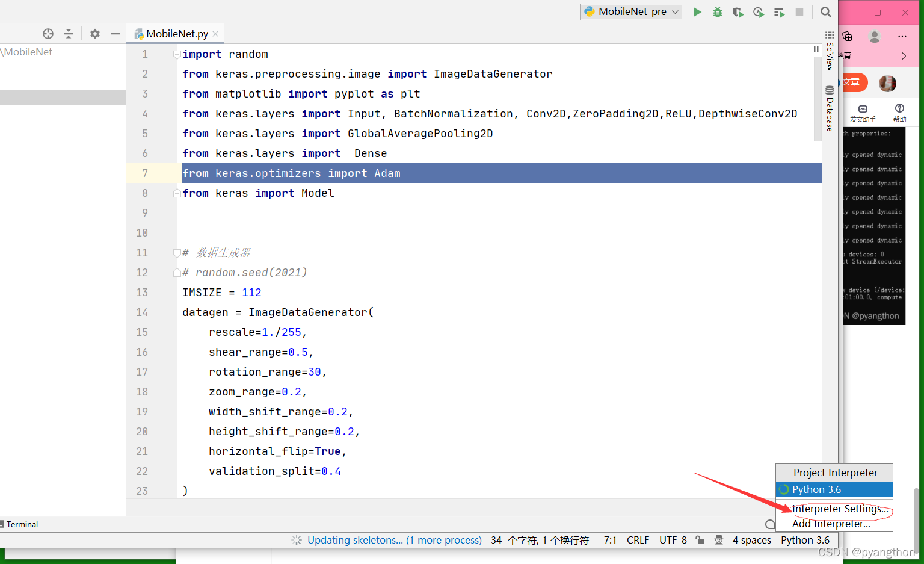Image resolution: width=924 pixels, height=564 pixels.
Task: Click the horizontal_flip=True code line
Action: (278, 451)
